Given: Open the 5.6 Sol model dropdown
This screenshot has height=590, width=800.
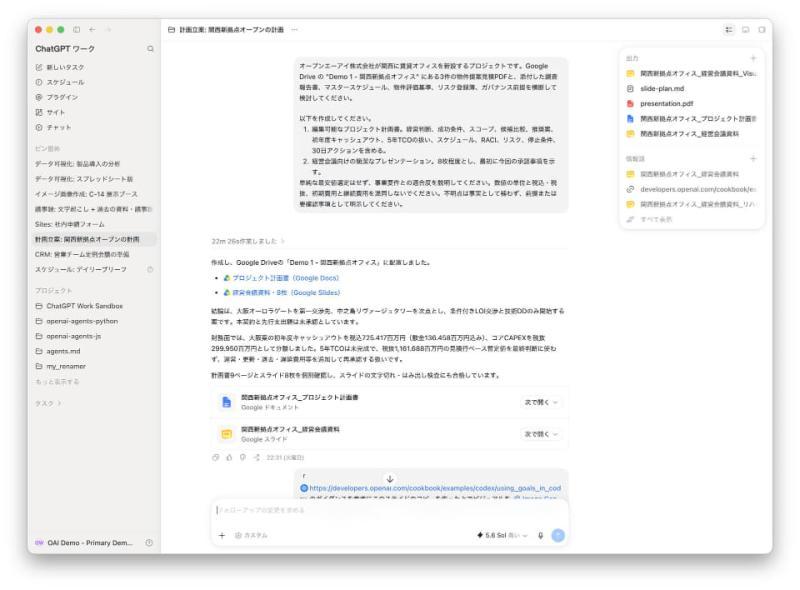Looking at the screenshot, I should point(502,535).
